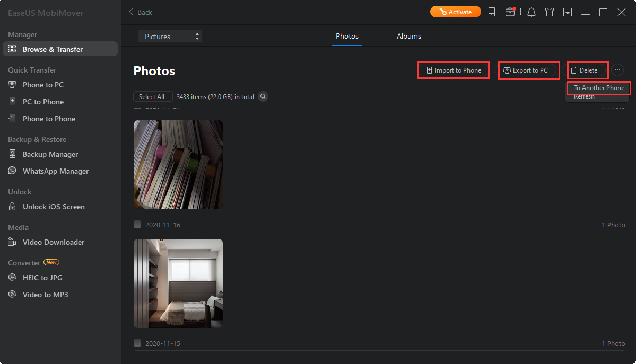
Task: Click Select All photos button
Action: (x=152, y=97)
